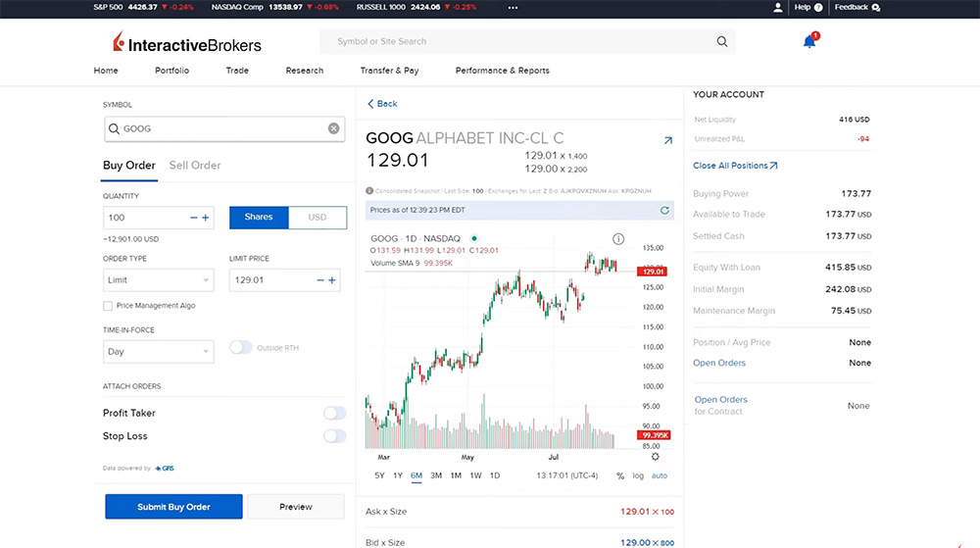Open the Transfer & Pay menu
This screenshot has height=548, width=980.
pos(389,71)
